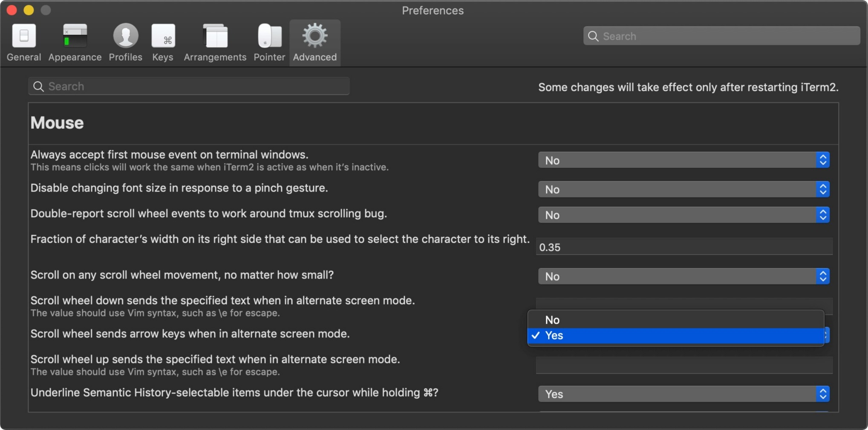Click the Arrangements windows icon

215,41
